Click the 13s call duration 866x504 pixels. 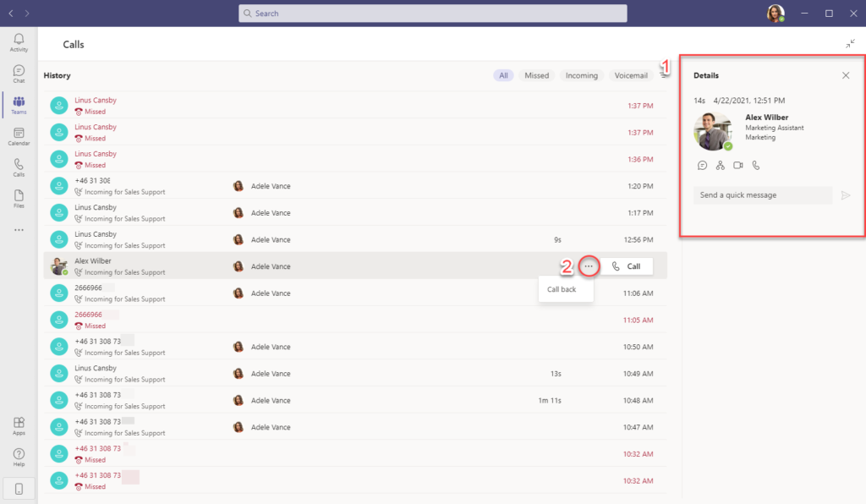tap(556, 374)
